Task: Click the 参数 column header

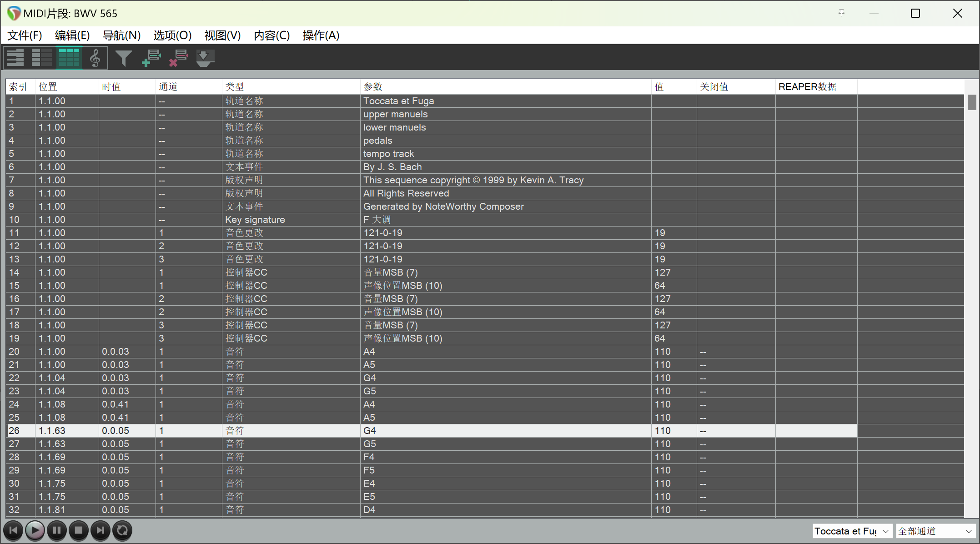Action: (506, 87)
